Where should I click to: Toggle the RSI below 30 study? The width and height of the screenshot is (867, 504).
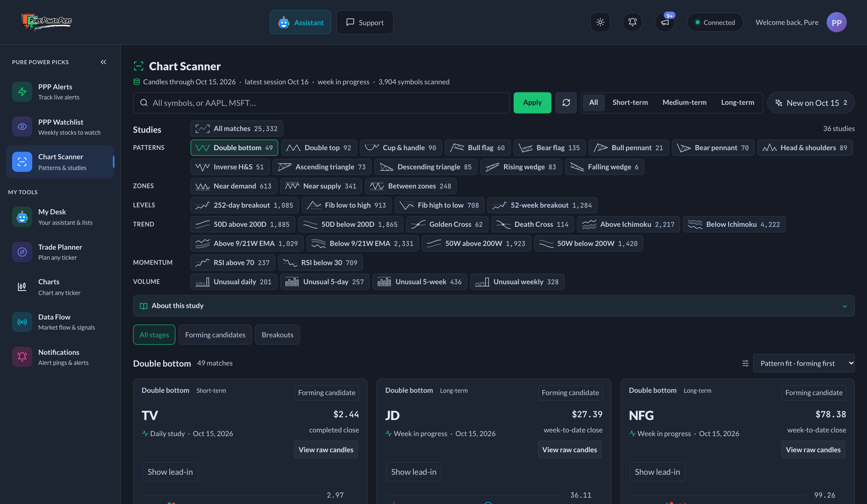(320, 262)
